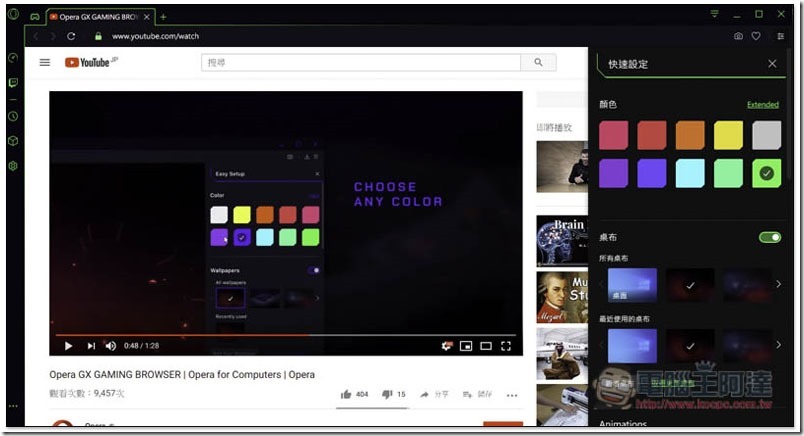This screenshot has height=436, width=804.
Task: Switch to miniplayer mode
Action: (x=466, y=346)
